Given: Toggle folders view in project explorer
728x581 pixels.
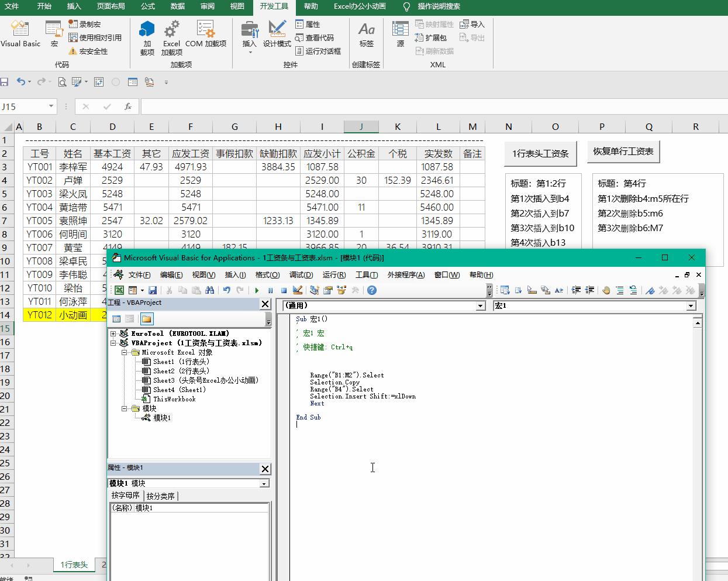Looking at the screenshot, I should pyautogui.click(x=146, y=319).
